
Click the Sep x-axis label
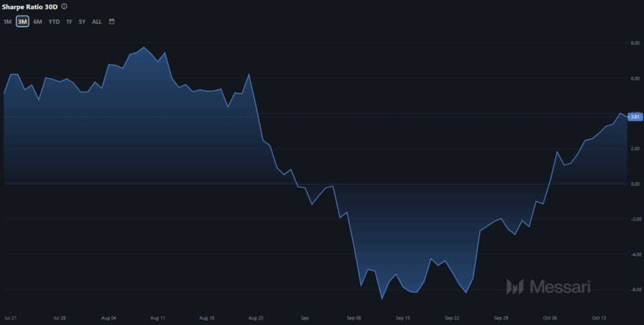pyautogui.click(x=305, y=318)
